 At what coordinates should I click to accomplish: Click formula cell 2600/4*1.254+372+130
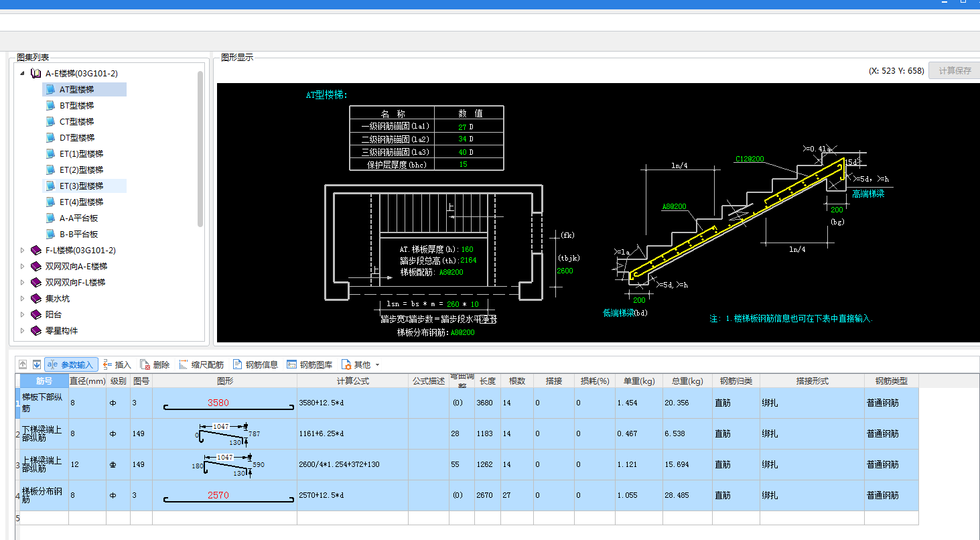352,465
